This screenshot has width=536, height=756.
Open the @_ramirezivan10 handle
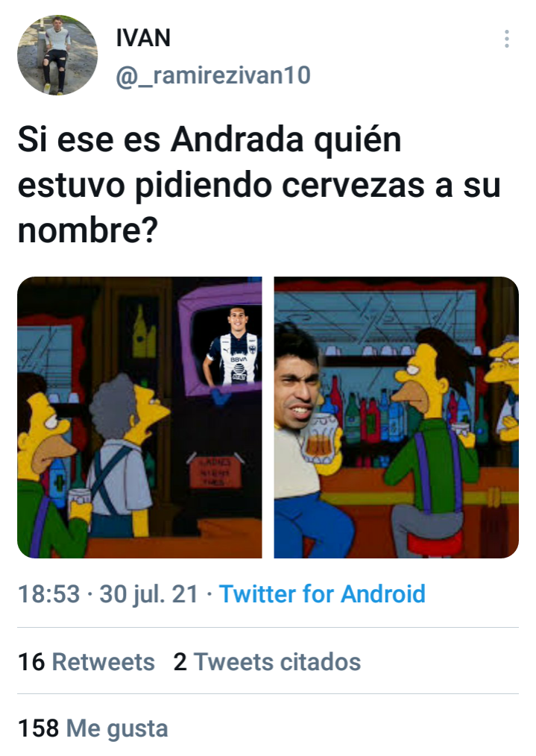click(x=213, y=76)
